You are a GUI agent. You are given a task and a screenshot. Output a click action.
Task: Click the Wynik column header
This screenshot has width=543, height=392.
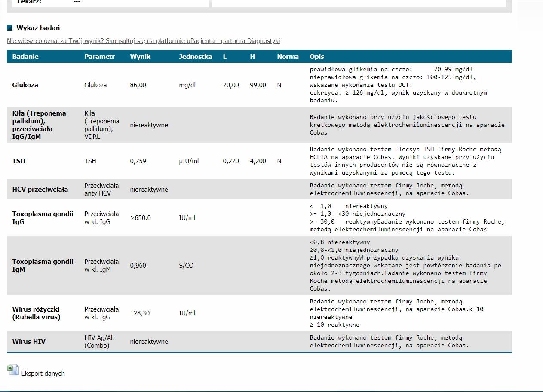(x=140, y=57)
